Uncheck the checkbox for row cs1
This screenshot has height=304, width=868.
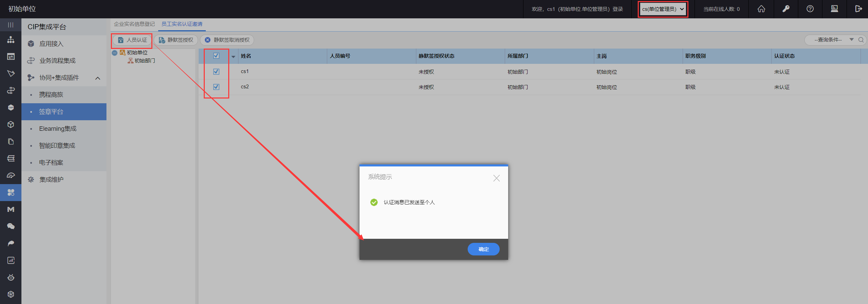216,72
